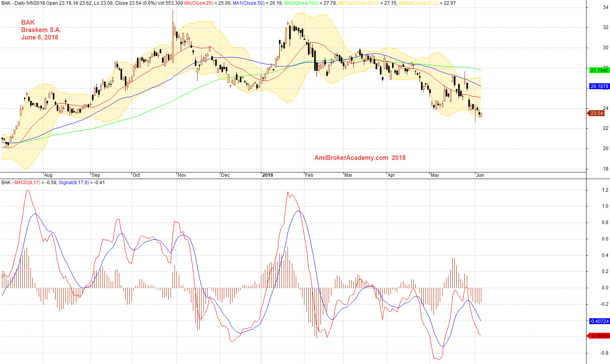Click the 18 price axis label
Image resolution: width=610 pixels, height=364 pixels.
point(606,169)
